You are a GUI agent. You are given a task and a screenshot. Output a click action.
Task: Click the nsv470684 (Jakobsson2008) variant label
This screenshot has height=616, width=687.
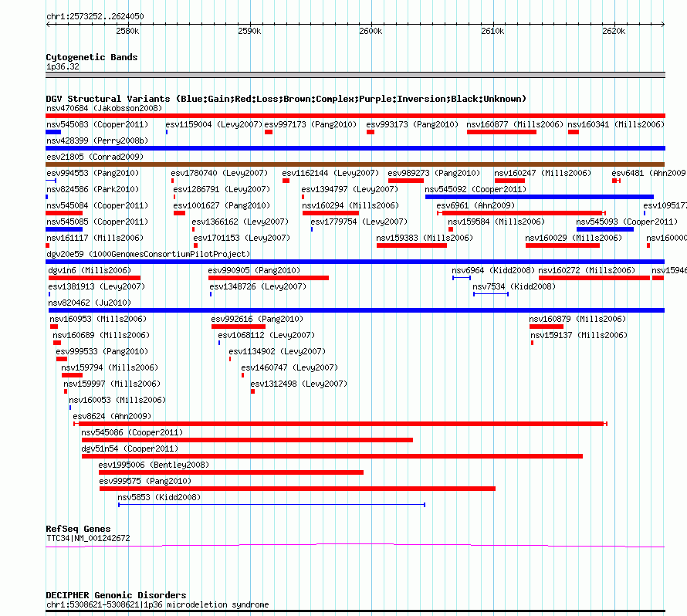pos(104,108)
